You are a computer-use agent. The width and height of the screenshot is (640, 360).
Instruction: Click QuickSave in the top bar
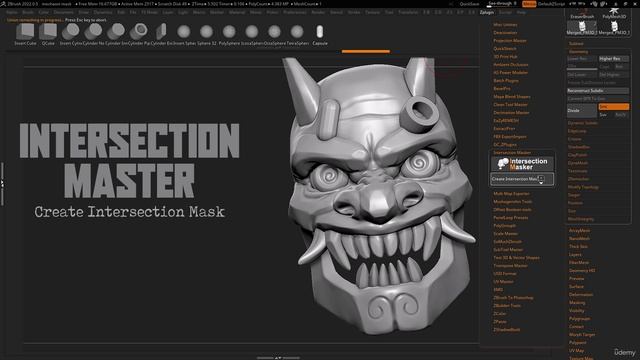(469, 4)
